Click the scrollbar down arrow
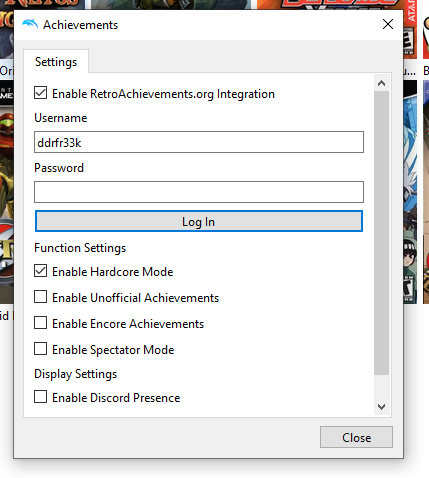The image size is (429, 478). pos(382,407)
